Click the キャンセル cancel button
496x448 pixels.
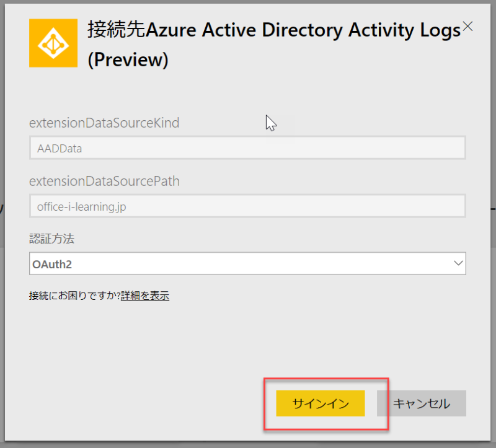pos(422,403)
